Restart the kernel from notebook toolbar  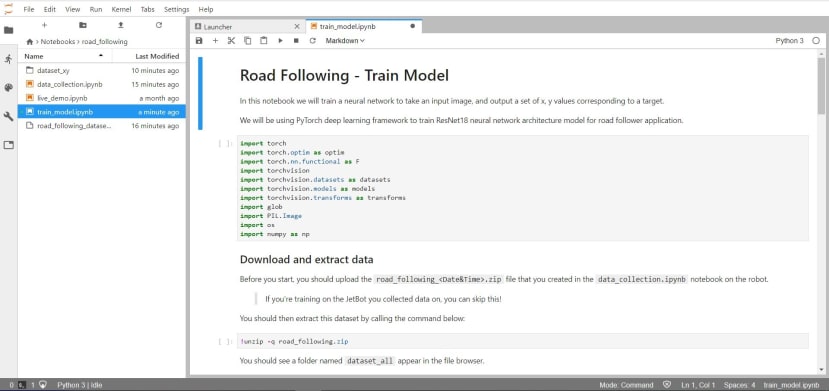[x=312, y=41]
